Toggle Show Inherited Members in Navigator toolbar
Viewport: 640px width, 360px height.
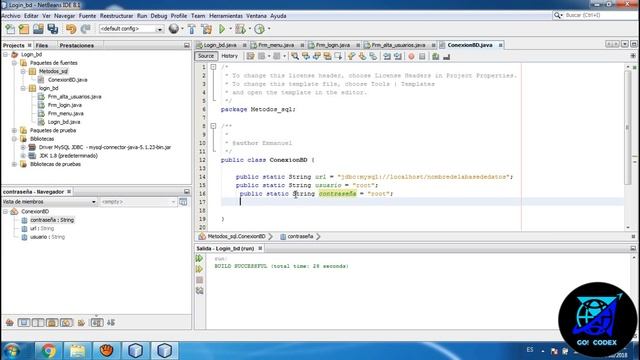pyautogui.click(x=10, y=322)
